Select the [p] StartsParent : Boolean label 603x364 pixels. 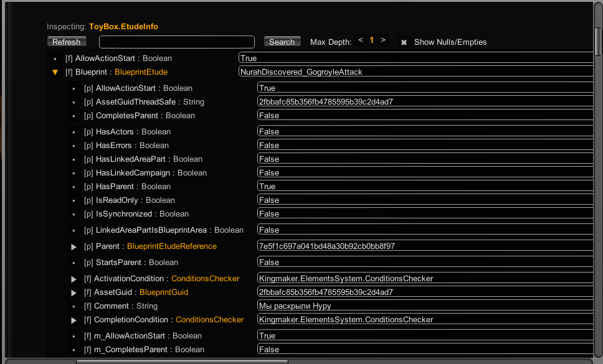point(131,262)
